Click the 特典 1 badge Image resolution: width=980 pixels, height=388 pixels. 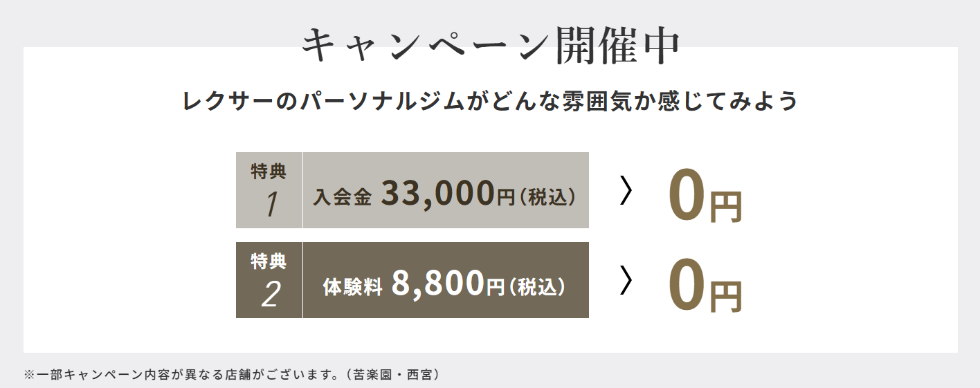269,190
